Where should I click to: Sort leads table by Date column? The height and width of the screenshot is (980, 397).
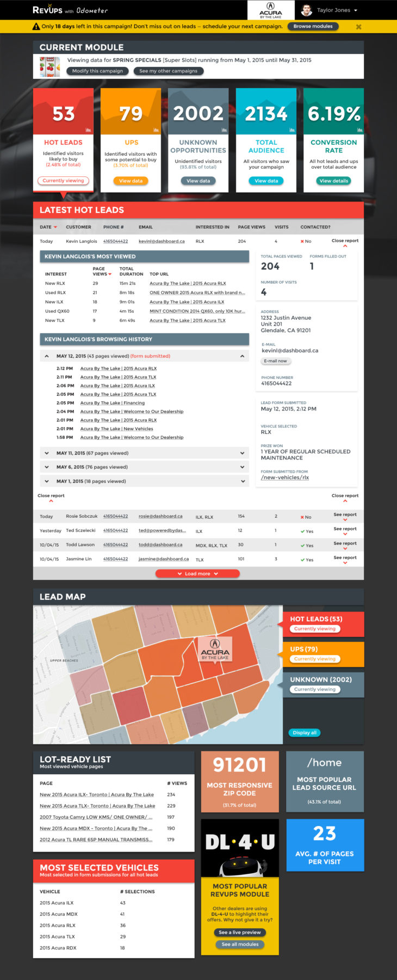click(48, 227)
